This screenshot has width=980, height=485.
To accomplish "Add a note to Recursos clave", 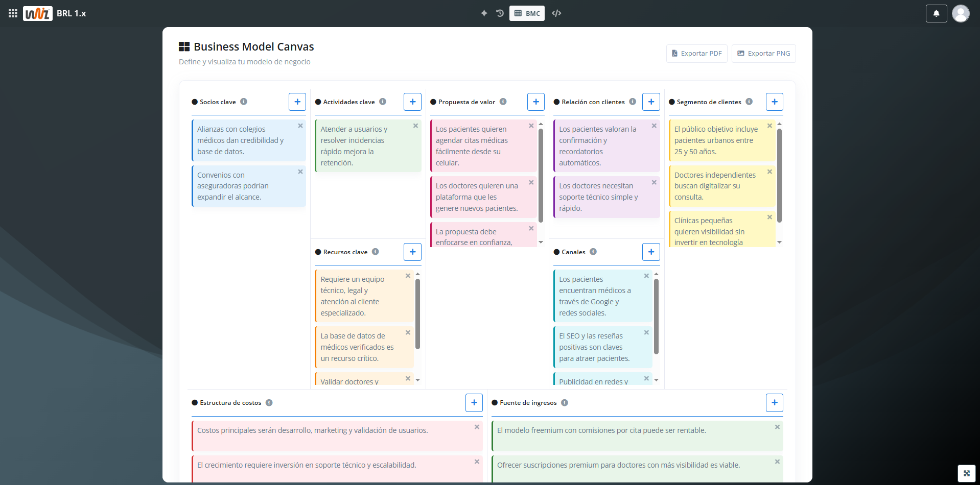I will [412, 252].
